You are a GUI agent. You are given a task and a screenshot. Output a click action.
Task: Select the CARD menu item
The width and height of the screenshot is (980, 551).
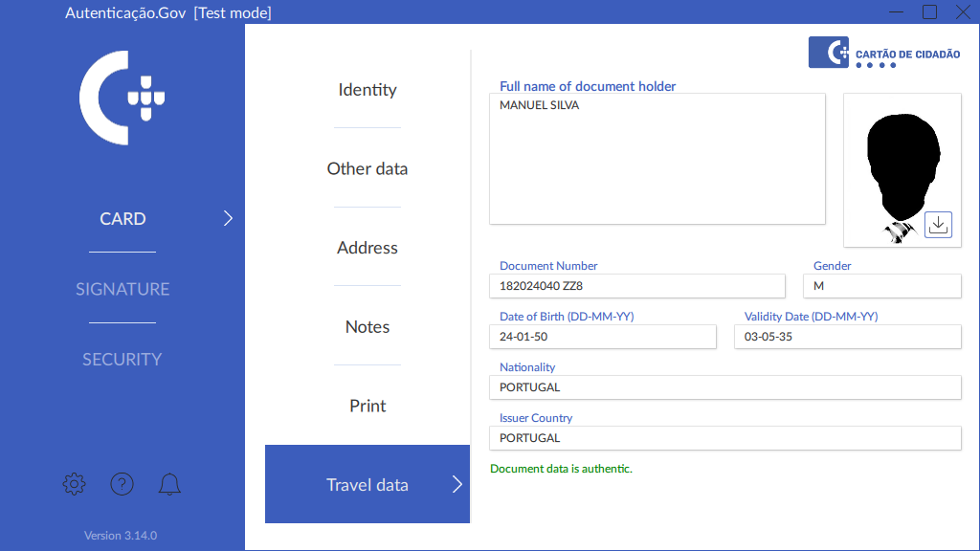point(122,219)
